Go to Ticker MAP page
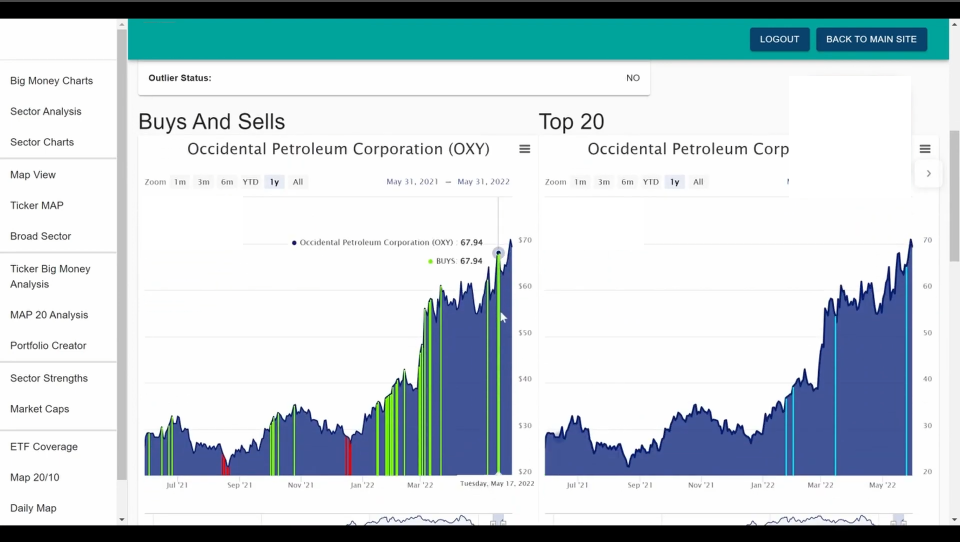 point(37,206)
